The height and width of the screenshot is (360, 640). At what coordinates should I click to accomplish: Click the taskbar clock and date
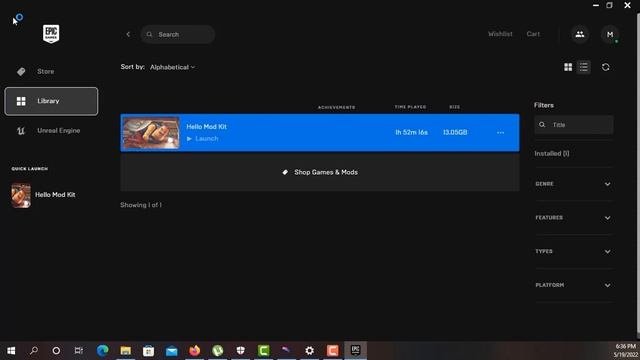[x=625, y=351]
